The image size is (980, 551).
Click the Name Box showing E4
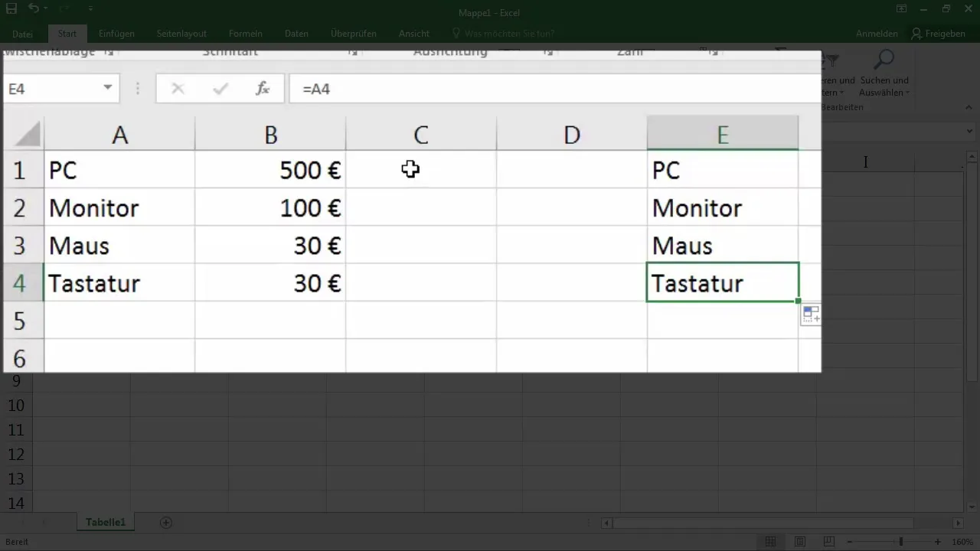pos(51,89)
